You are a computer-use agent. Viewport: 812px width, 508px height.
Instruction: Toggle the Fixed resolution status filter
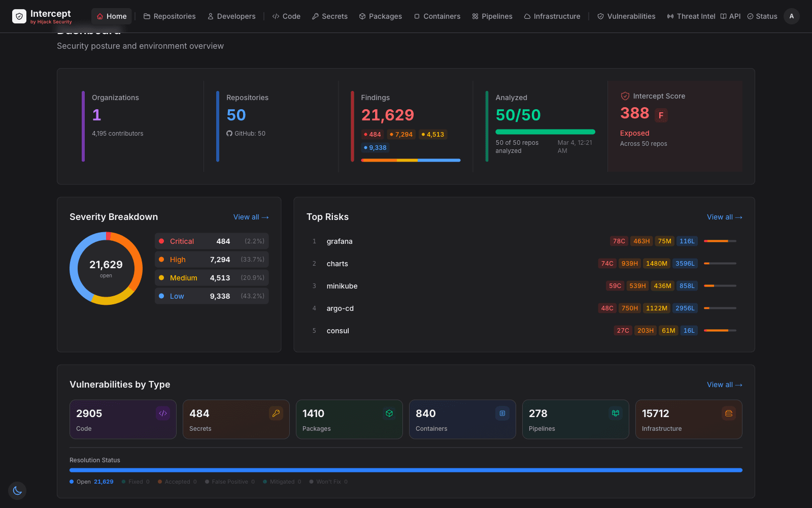click(x=136, y=482)
